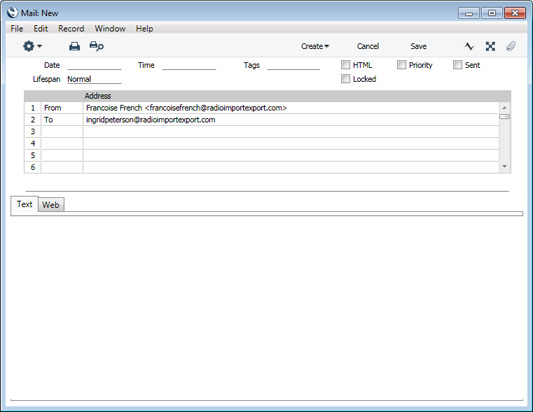Check the Sent checkbox
533x412 pixels.
click(458, 65)
